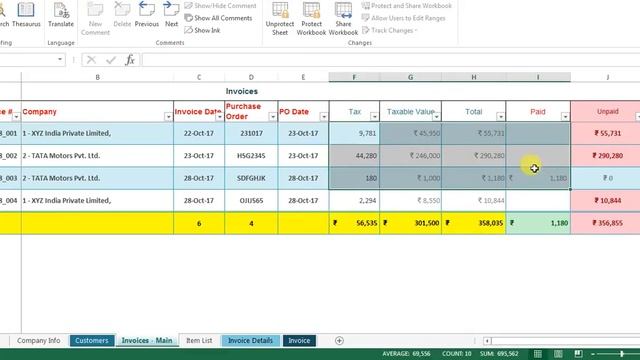Click Show Ink option
The width and height of the screenshot is (640, 360).
(202, 30)
